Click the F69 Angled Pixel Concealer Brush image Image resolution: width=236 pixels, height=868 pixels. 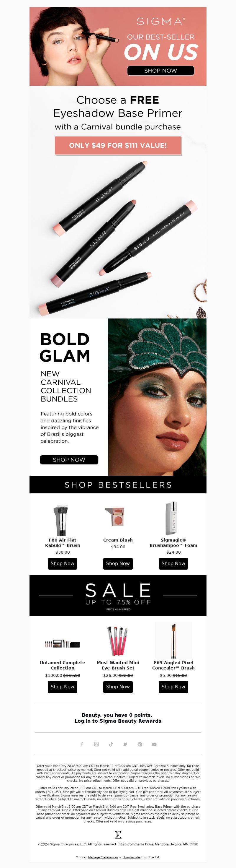point(173,640)
